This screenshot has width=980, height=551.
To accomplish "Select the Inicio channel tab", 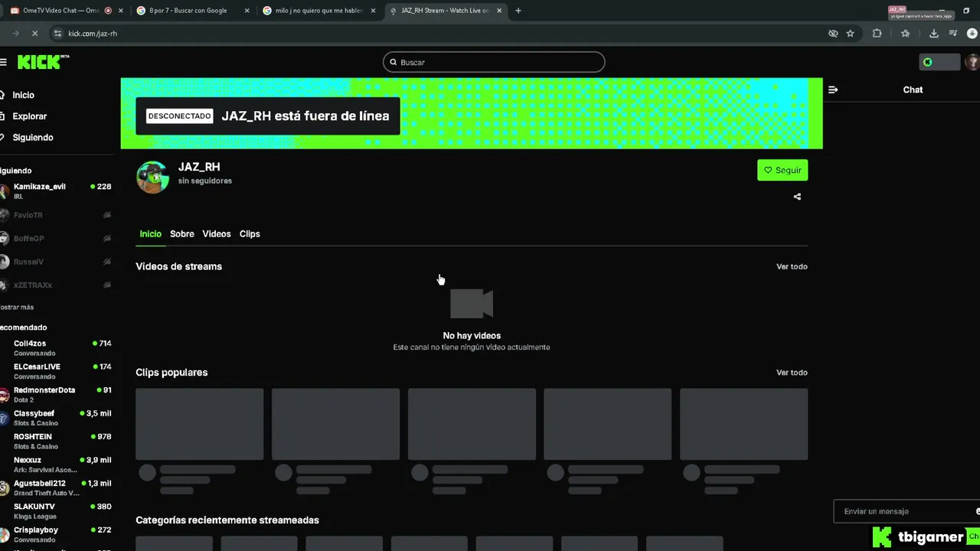I will 150,234.
